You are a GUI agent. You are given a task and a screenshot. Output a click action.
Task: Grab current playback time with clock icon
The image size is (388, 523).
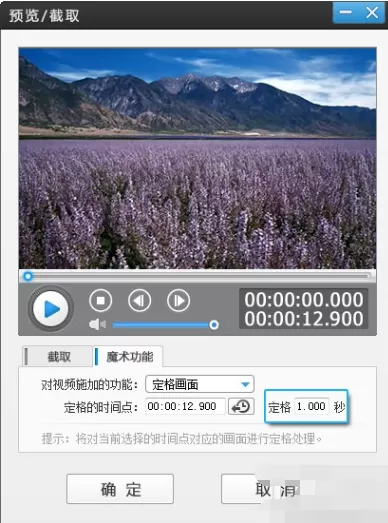pyautogui.click(x=241, y=406)
